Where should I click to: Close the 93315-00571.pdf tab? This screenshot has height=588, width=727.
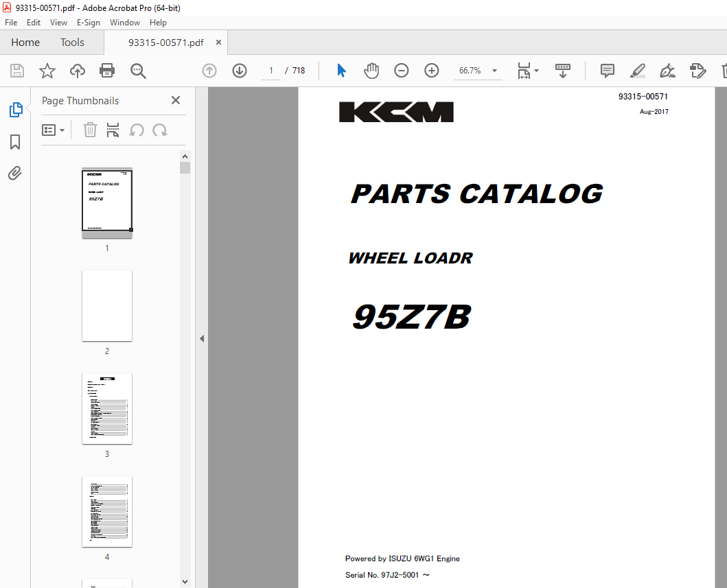pos(218,42)
